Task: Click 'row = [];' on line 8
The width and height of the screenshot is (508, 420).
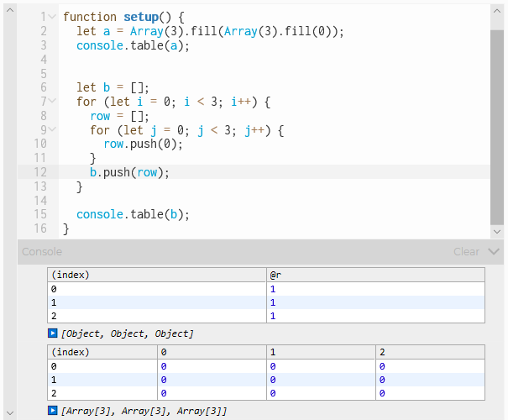Action: click(119, 116)
